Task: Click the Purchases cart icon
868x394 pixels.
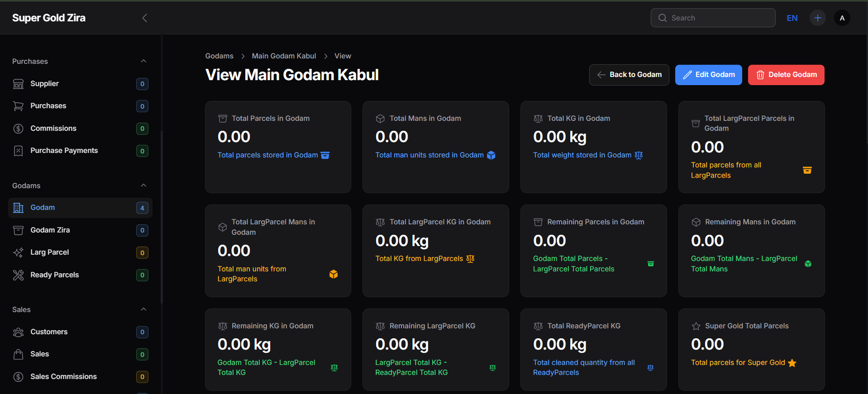Action: coord(18,106)
